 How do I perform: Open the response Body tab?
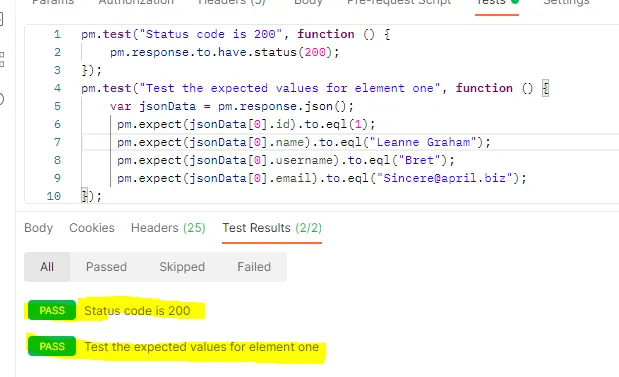pyautogui.click(x=38, y=228)
